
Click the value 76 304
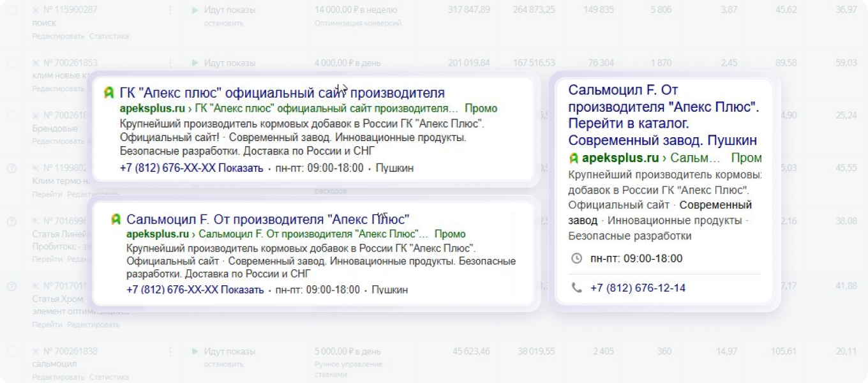(x=601, y=63)
